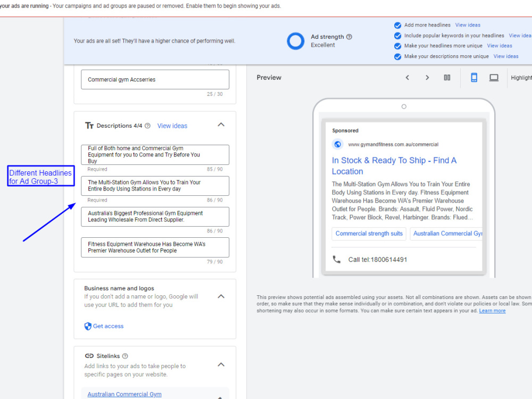Image resolution: width=532 pixels, height=399 pixels.
Task: Open Ad strength help icon
Action: pos(349,37)
